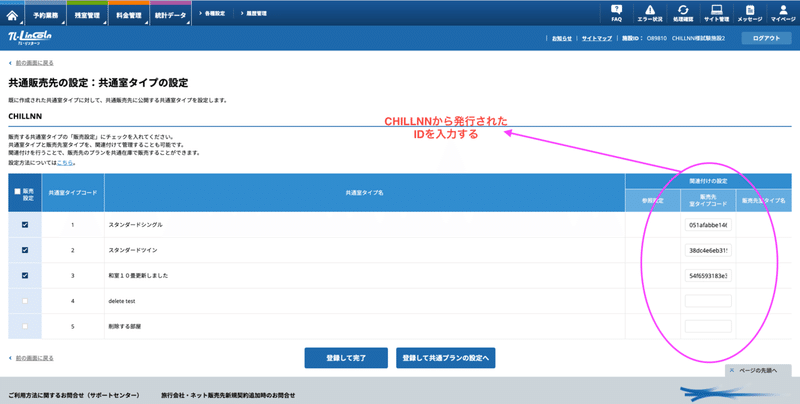The height and width of the screenshot is (404, 800).
Task: Open the メッセージ mail icon
Action: (x=749, y=12)
